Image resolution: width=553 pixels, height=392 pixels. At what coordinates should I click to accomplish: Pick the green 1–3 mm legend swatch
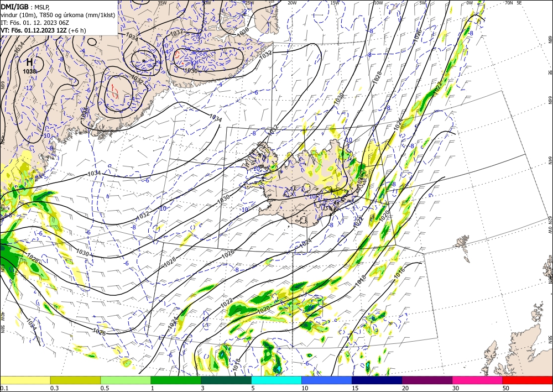coord(176,380)
